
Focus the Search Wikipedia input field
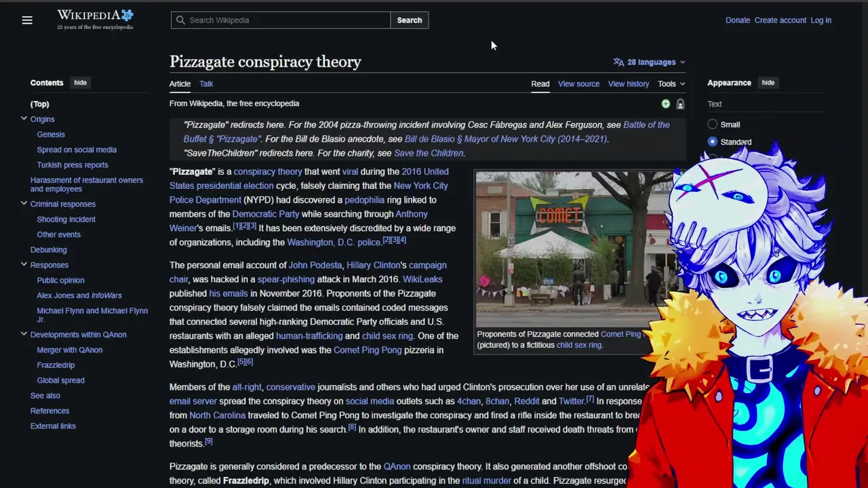click(x=281, y=20)
